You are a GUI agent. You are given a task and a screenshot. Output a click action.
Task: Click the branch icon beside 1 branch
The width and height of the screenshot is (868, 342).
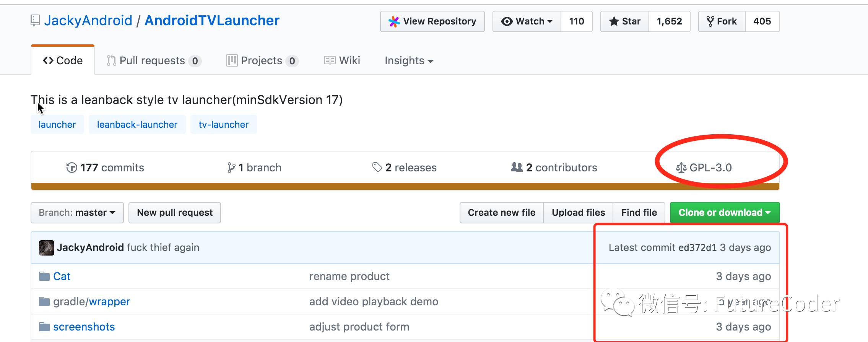coord(231,168)
